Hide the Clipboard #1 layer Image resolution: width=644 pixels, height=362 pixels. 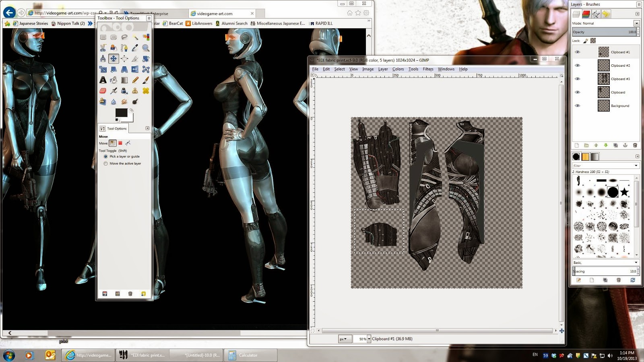tap(578, 52)
